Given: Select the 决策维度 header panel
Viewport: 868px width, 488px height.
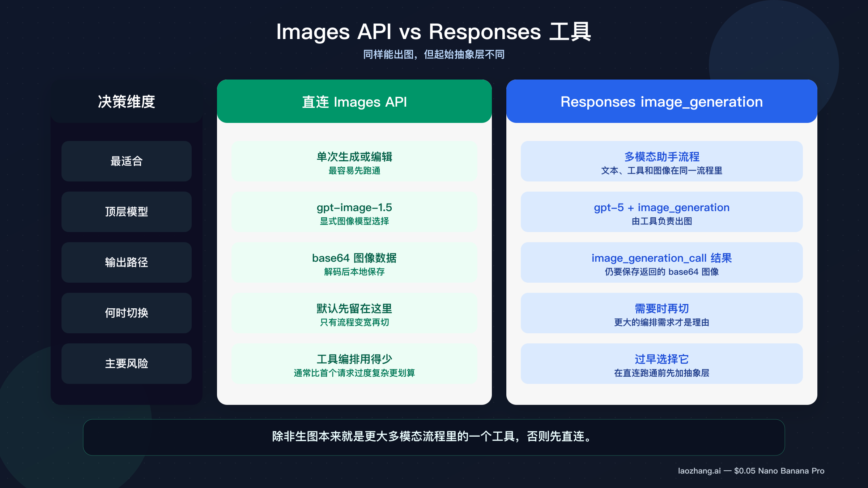Looking at the screenshot, I should click(x=127, y=102).
